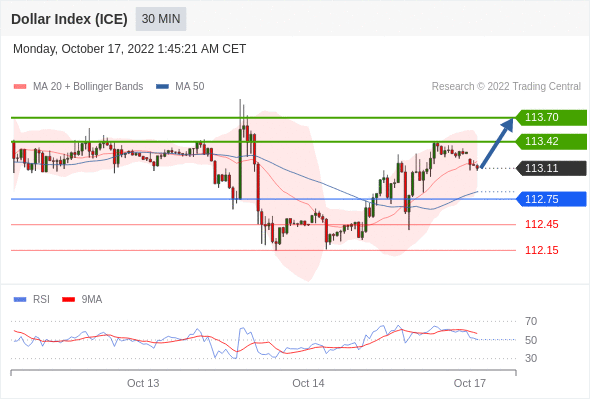Select the 113.70 green resistance tag
Screen dimensions: 590x400
click(x=551, y=117)
